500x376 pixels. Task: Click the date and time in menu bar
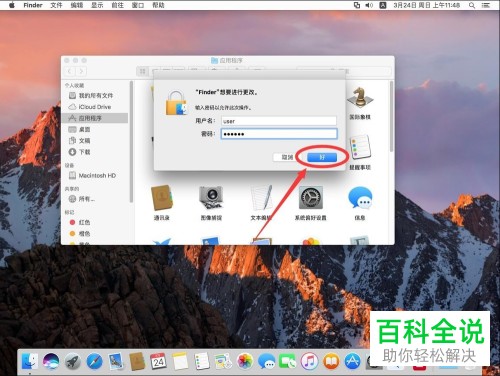coord(426,5)
